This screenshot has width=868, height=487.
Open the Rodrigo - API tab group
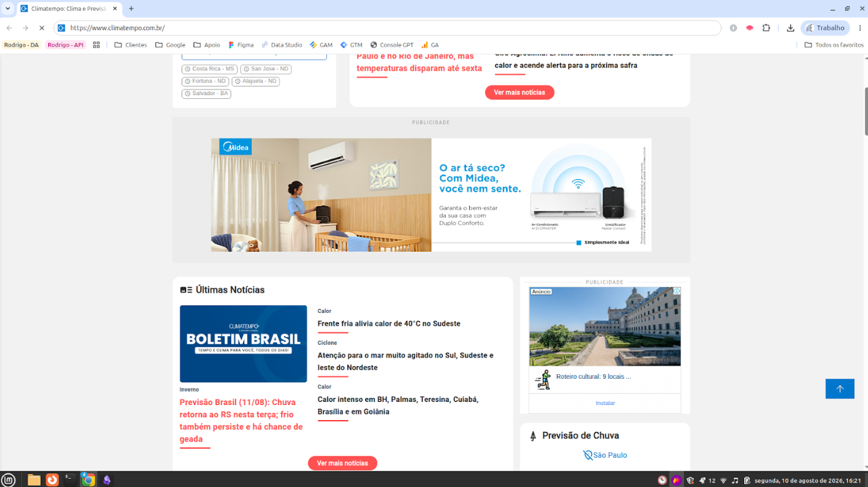pyautogui.click(x=66, y=45)
